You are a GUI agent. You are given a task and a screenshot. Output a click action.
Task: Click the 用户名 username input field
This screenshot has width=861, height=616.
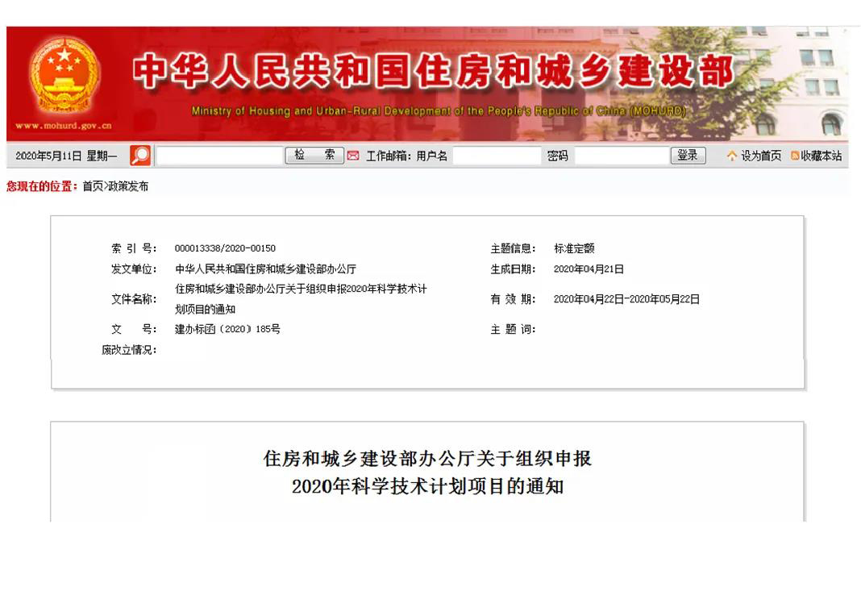tap(496, 156)
